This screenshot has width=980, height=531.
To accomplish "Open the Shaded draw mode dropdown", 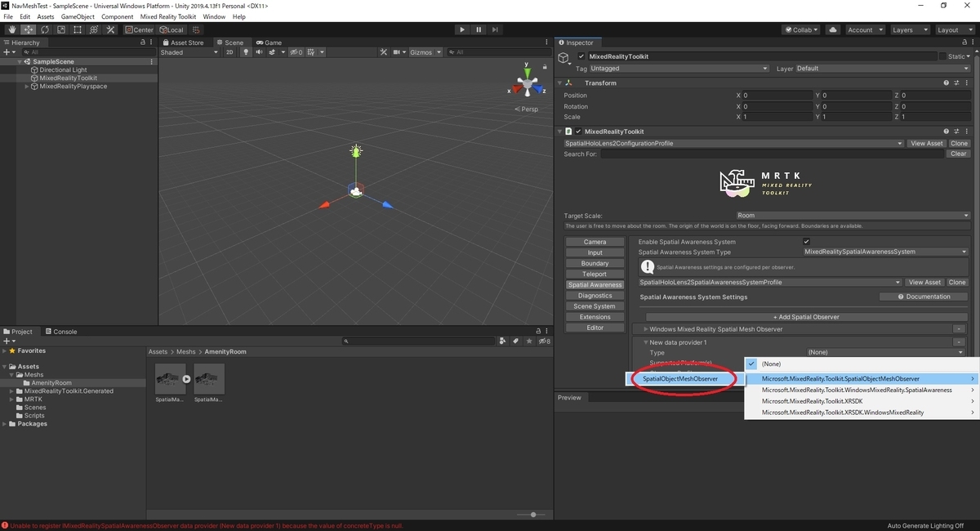I will click(x=189, y=52).
